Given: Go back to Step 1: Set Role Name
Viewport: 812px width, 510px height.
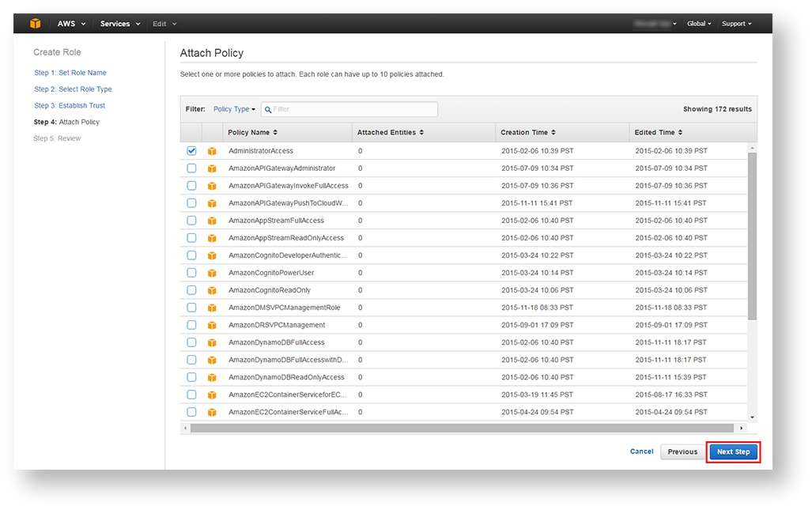Looking at the screenshot, I should point(70,73).
